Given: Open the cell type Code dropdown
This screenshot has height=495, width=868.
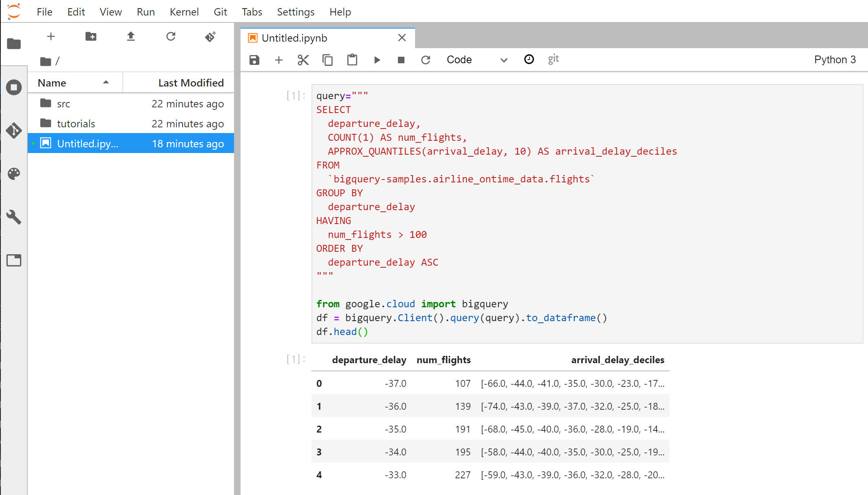Looking at the screenshot, I should coord(476,60).
